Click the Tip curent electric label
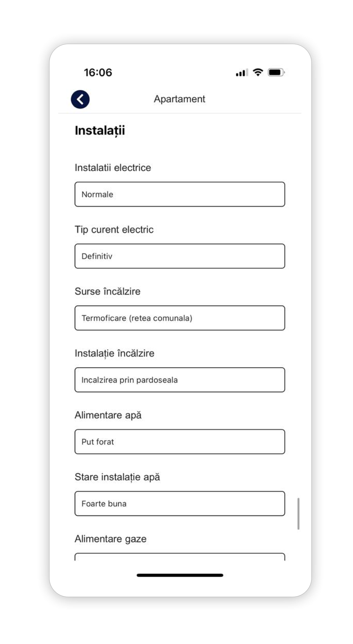Image resolution: width=353 pixels, height=644 pixels. tap(114, 230)
